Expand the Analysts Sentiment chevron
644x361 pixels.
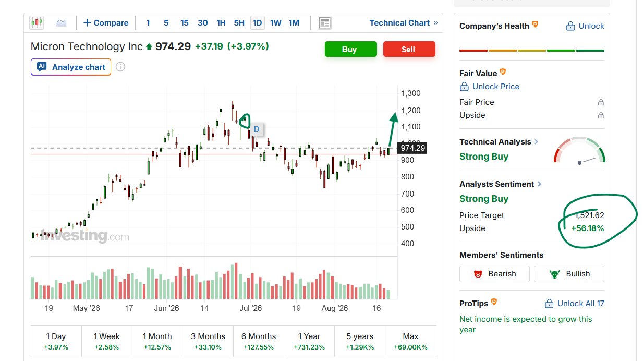click(x=539, y=184)
